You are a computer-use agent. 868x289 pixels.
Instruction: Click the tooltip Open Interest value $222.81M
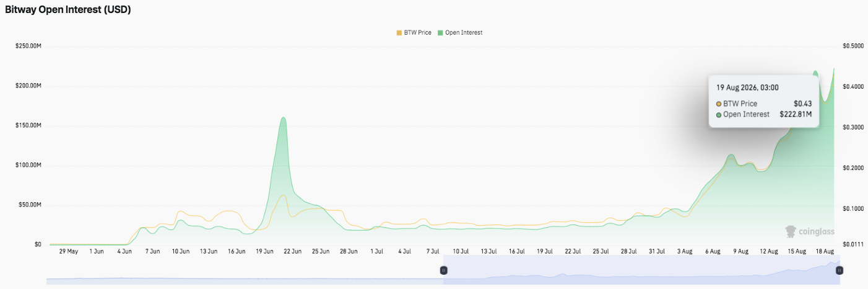pyautogui.click(x=796, y=114)
